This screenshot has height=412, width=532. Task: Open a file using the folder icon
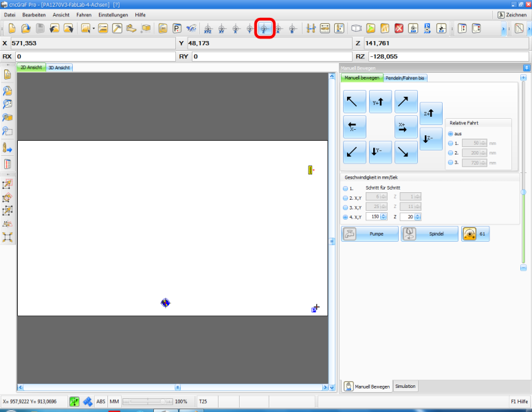coord(26,28)
